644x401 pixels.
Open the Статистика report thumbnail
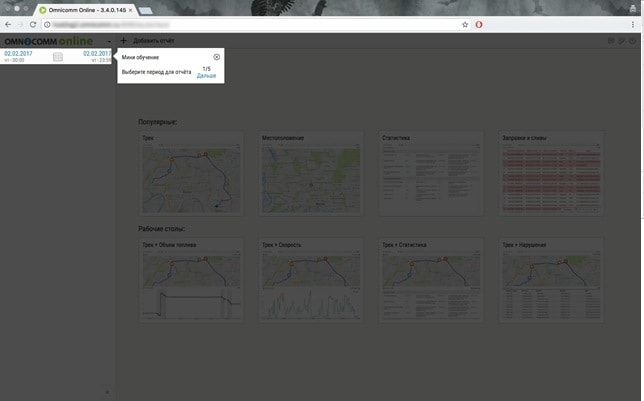(431, 173)
